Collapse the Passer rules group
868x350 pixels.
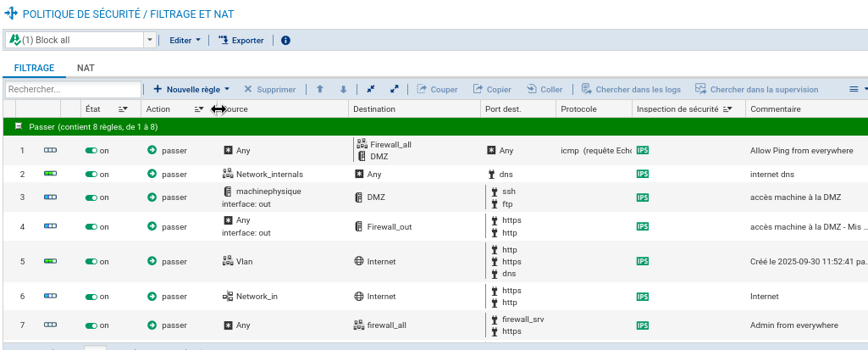pos(19,126)
